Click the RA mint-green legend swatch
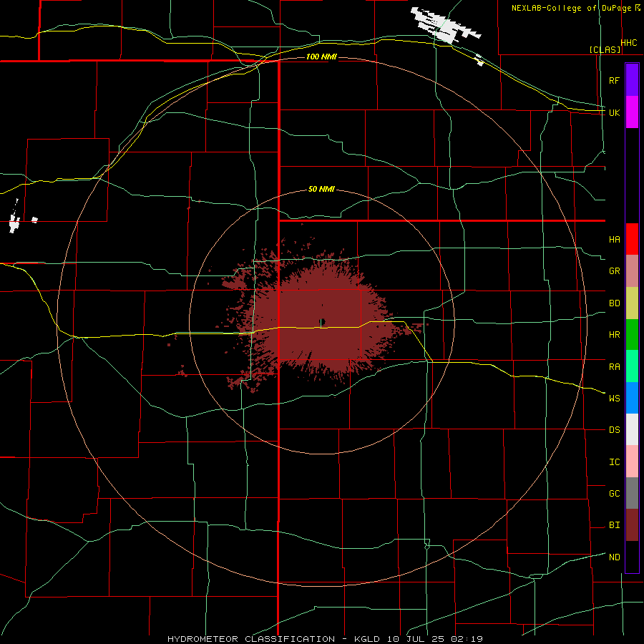This screenshot has width=644, height=644. coord(632,366)
